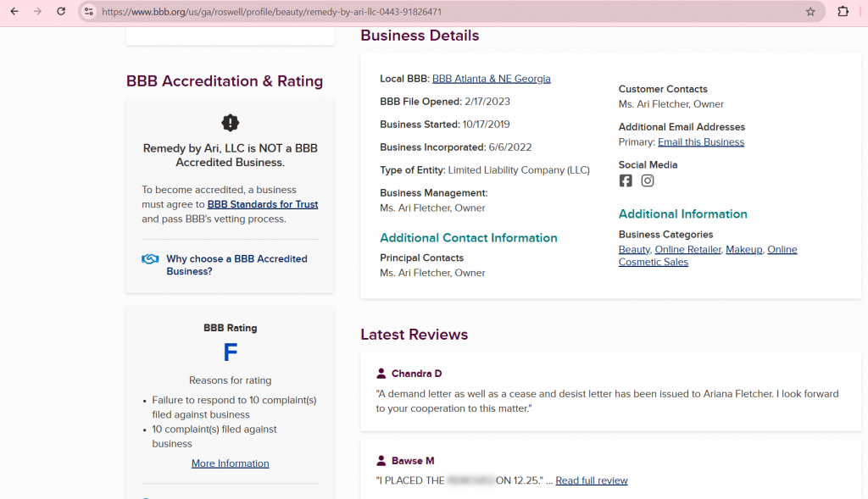The image size is (868, 499).
Task: Click the site information icon in address bar
Action: pyautogui.click(x=88, y=12)
